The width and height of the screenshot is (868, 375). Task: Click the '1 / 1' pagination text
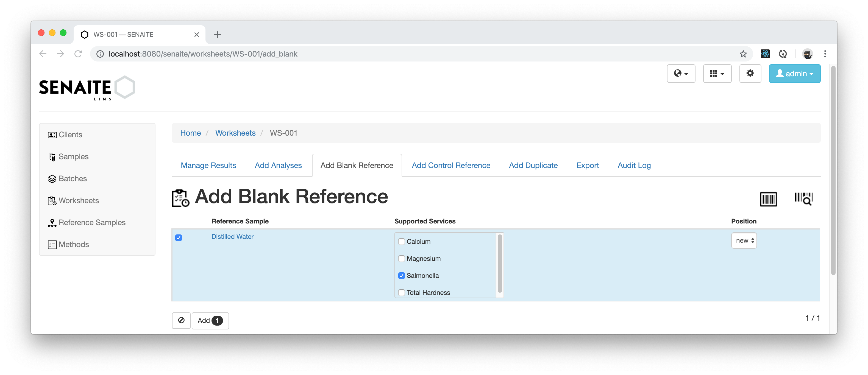(813, 318)
